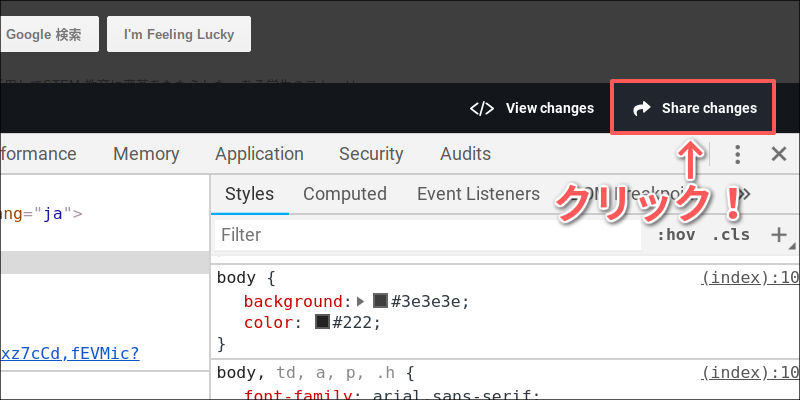Click the body selector text
800x400 pixels.
click(236, 278)
